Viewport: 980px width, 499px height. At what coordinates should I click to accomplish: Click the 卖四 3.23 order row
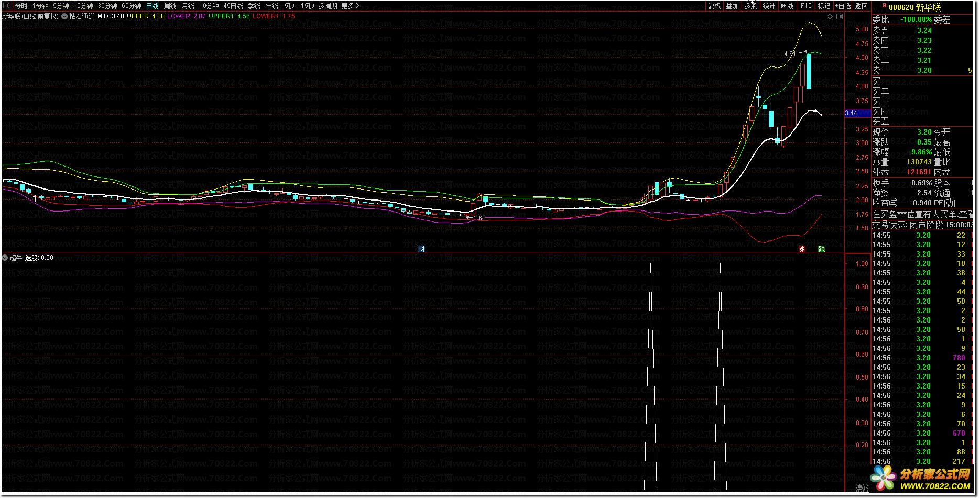[x=922, y=40]
